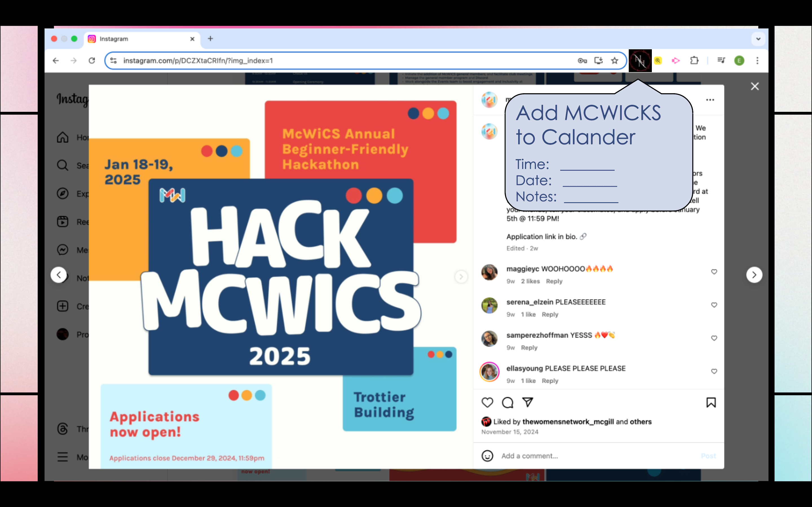
Task: Advance carousel to next image
Action: point(461,277)
